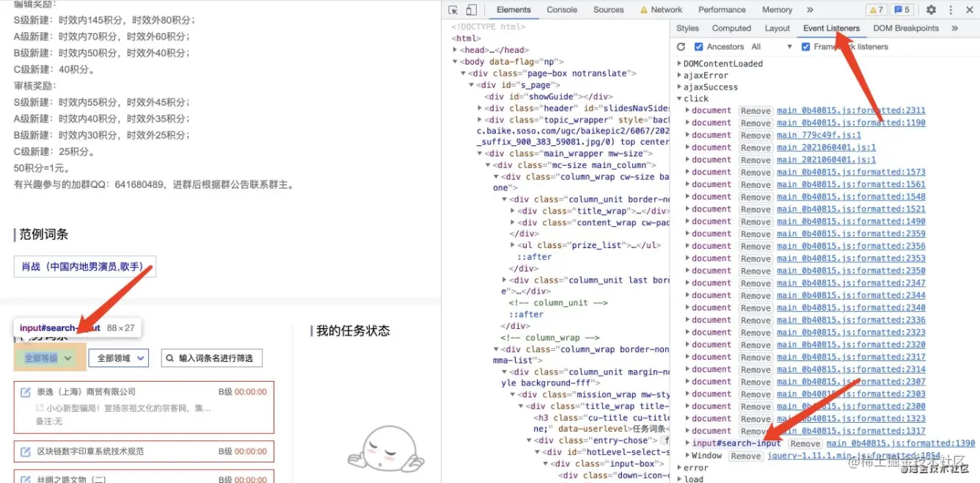Click edit icon beside 崇逸（上海）商贸有限公司
Image resolution: width=980 pixels, height=483 pixels.
(26, 392)
